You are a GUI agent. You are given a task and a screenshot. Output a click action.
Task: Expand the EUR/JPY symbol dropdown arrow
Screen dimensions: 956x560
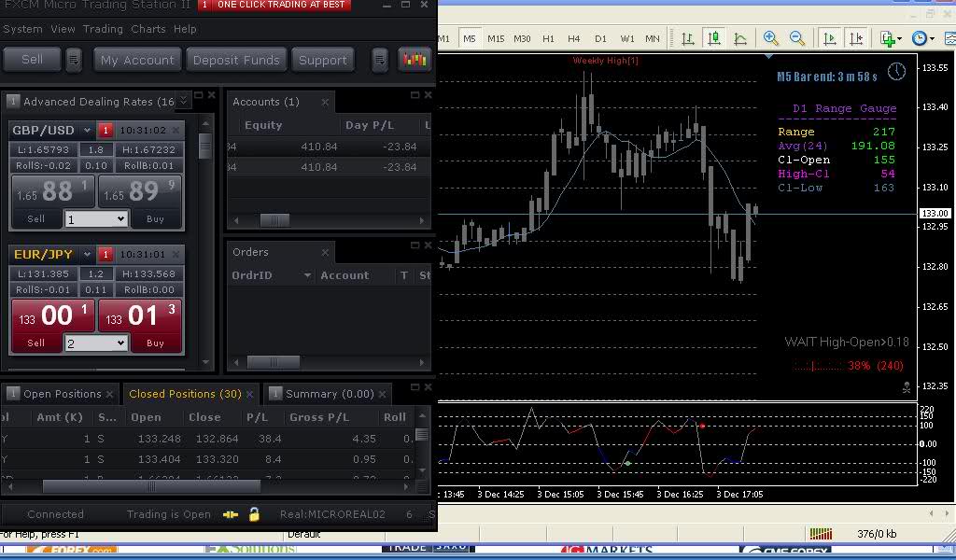click(x=87, y=255)
